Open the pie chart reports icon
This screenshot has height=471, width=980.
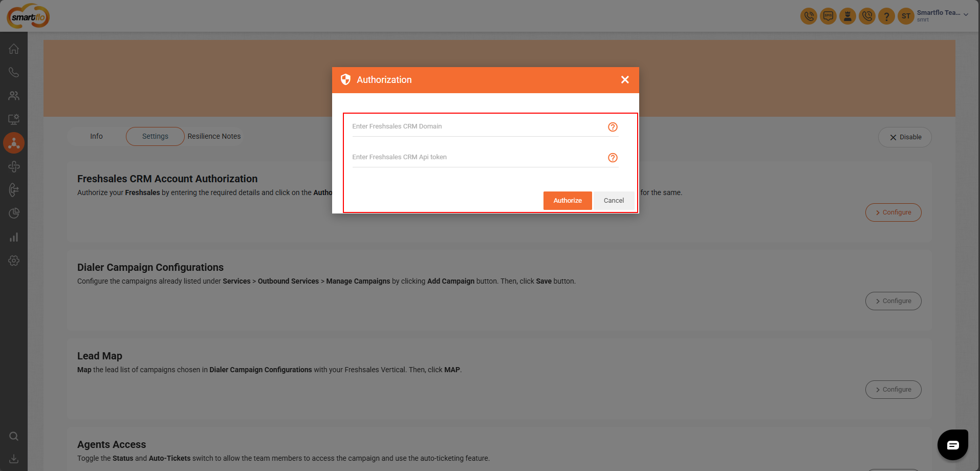[14, 213]
